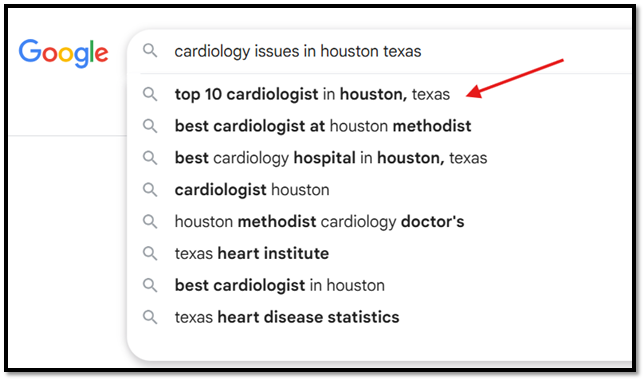The width and height of the screenshot is (644, 380).
Task: Click magnifier beside best cardiology hospital suggestion
Action: pos(150,158)
